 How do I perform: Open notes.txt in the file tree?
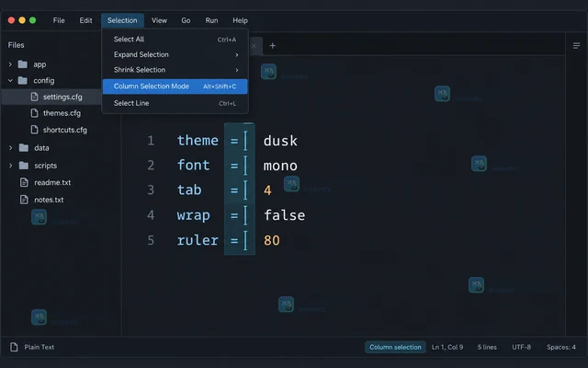pyautogui.click(x=49, y=200)
